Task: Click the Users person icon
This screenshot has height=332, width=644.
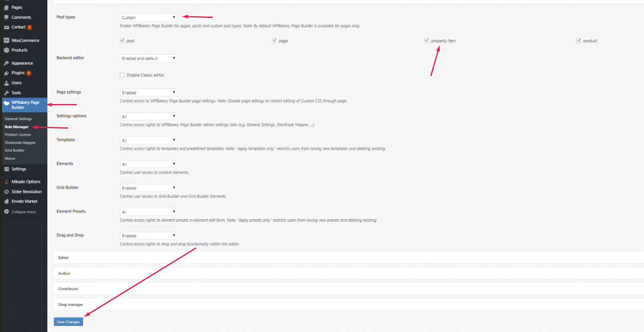Action: [x=6, y=83]
